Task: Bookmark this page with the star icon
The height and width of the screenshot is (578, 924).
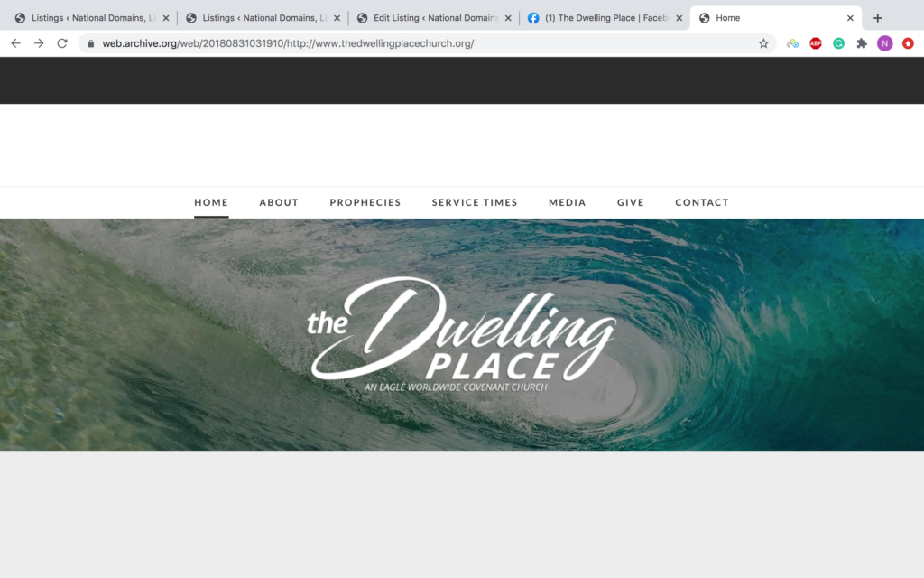Action: pos(763,43)
